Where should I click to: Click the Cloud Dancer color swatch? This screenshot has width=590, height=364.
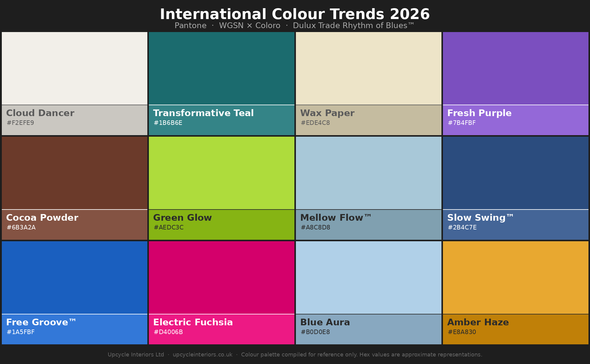click(74, 68)
